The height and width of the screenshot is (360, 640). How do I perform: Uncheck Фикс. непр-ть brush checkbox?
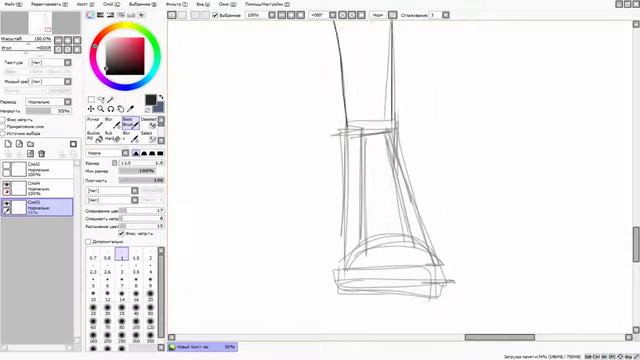[x=121, y=233]
